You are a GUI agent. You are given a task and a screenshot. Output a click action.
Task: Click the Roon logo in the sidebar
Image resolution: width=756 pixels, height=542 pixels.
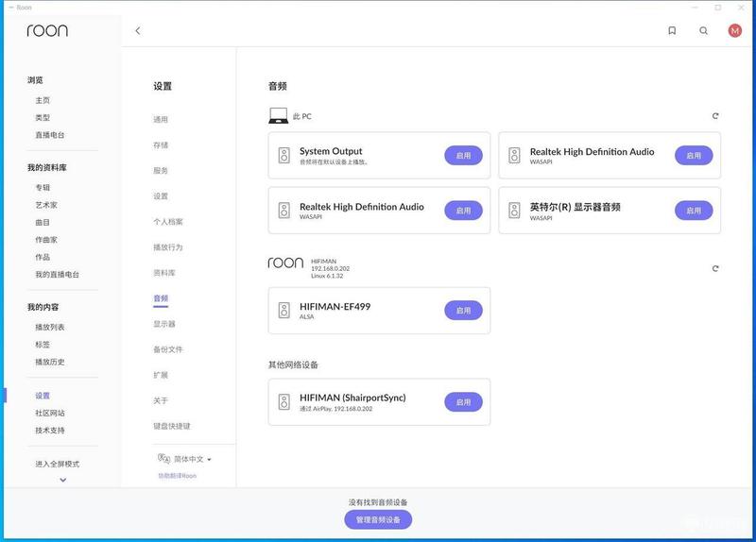click(47, 31)
